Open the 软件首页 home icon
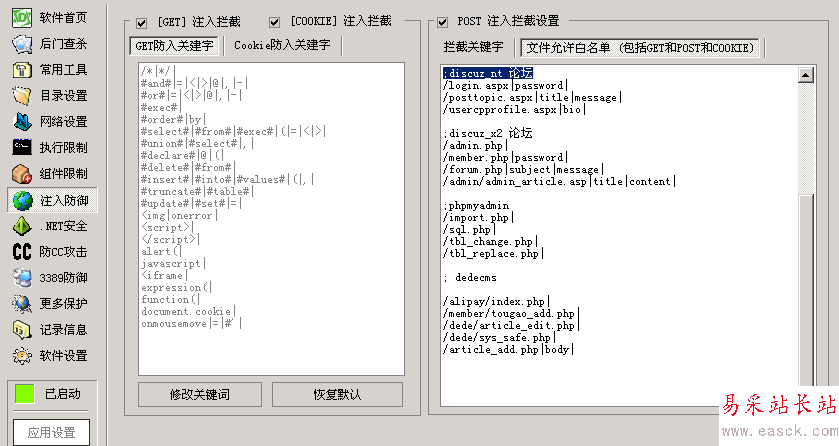This screenshot has width=839, height=446. coord(21,18)
